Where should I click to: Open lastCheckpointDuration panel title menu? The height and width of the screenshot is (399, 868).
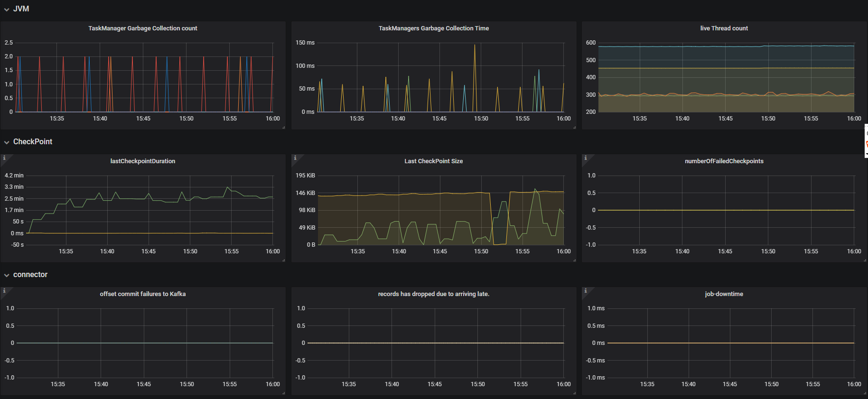coord(143,161)
